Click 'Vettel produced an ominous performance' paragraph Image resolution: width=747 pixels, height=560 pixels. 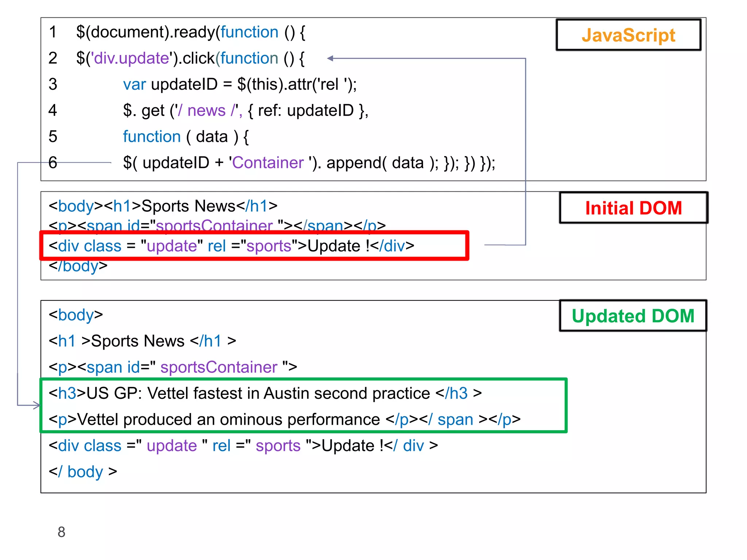tap(228, 420)
